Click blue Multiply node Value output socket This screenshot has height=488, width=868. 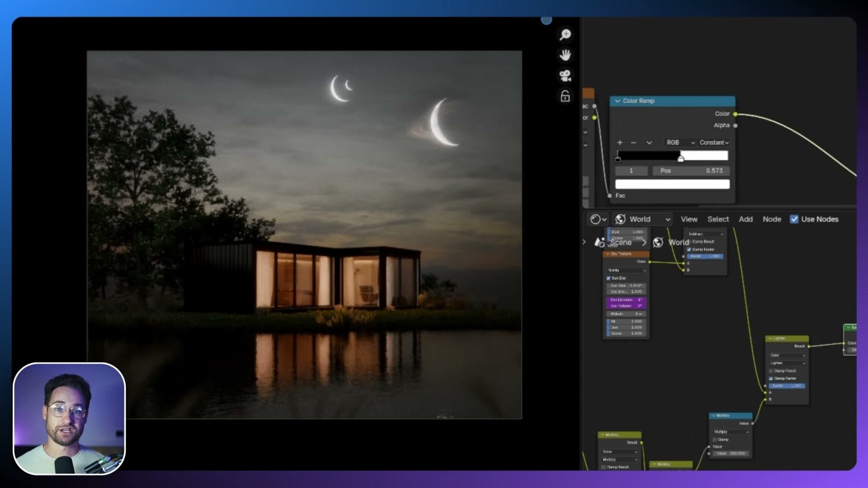(x=752, y=423)
